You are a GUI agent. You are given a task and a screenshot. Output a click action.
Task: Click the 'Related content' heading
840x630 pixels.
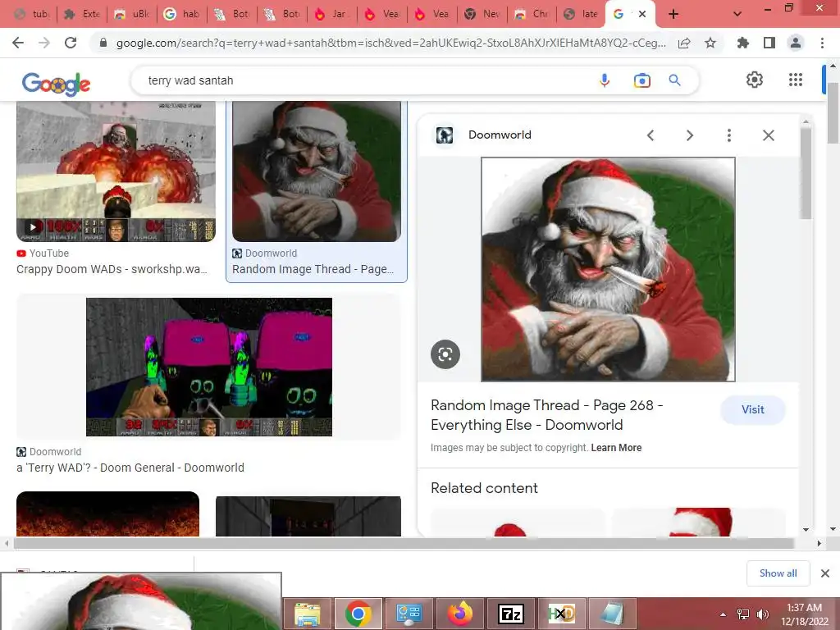click(484, 488)
